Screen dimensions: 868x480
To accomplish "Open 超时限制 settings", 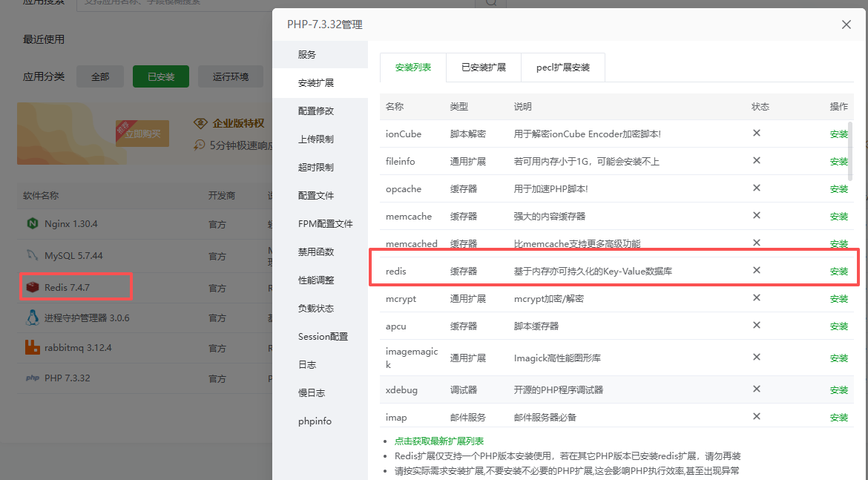I will point(320,167).
